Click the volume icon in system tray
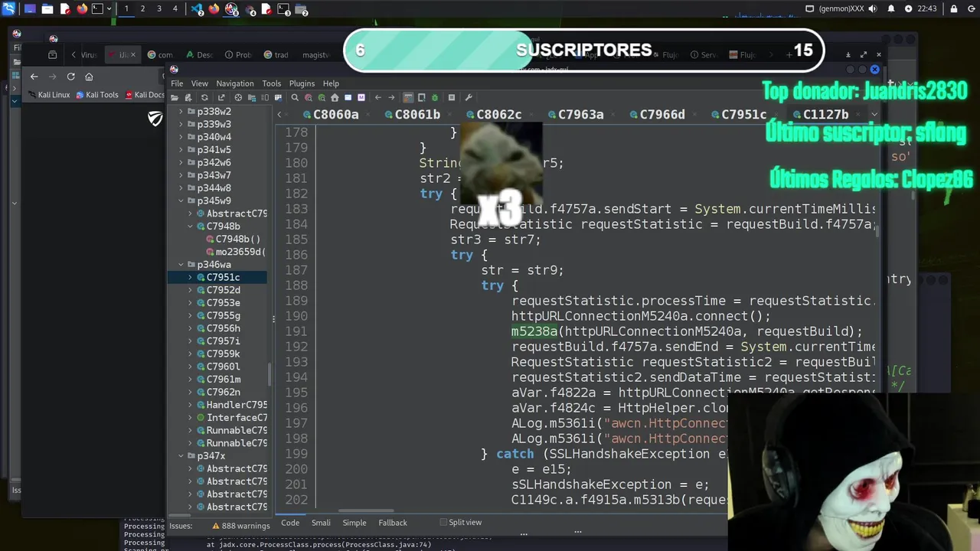This screenshot has width=980, height=551. (x=873, y=9)
